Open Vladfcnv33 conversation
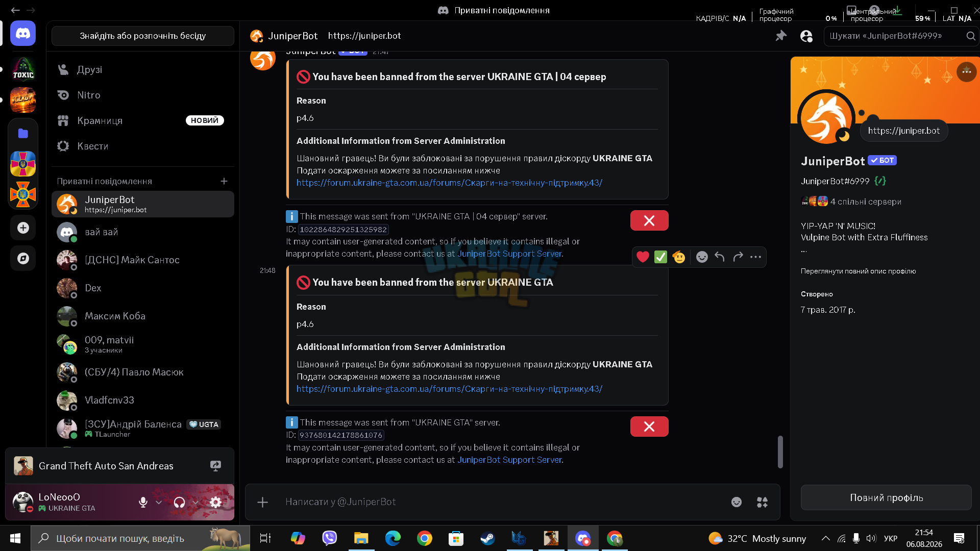Screen dimensions: 980x551 (143, 400)
